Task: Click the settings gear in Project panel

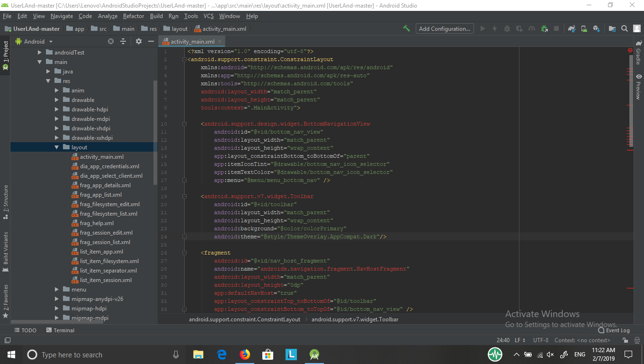Action: [x=138, y=41]
